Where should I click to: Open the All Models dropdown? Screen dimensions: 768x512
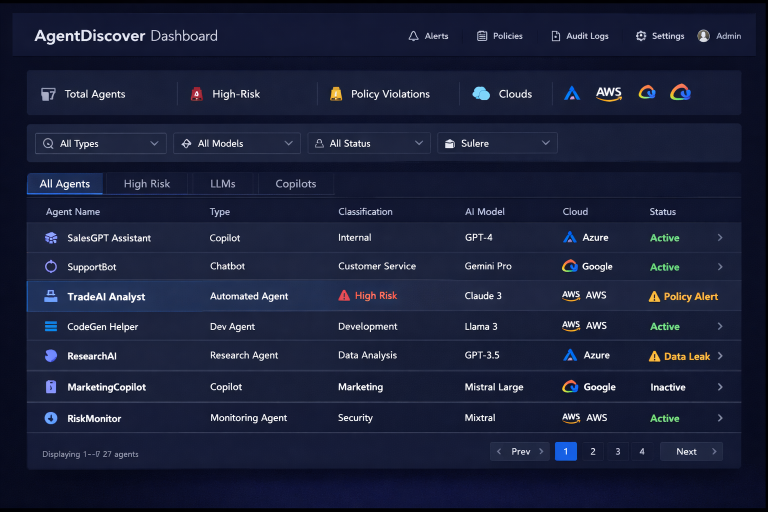click(x=236, y=144)
